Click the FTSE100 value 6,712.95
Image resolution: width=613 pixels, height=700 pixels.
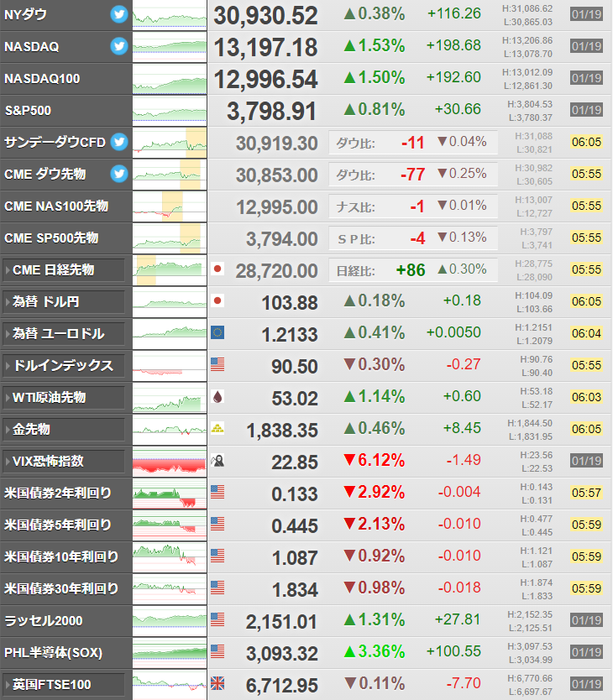(x=282, y=685)
